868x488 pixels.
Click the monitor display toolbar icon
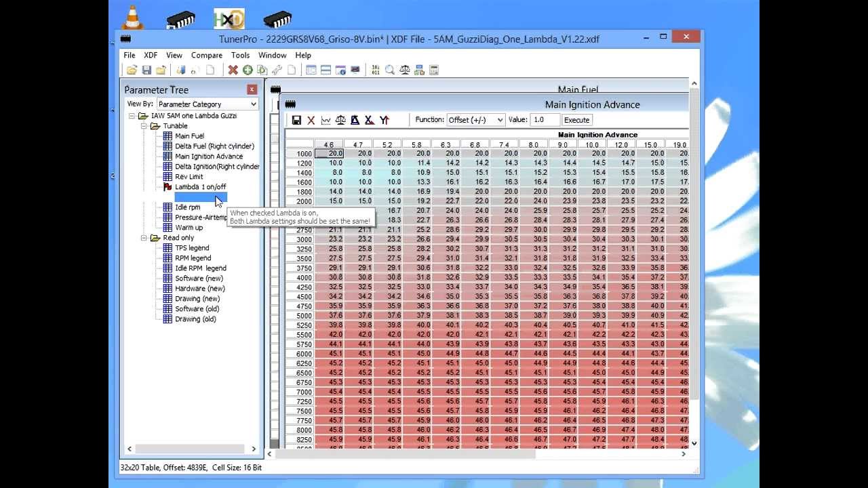coord(355,70)
